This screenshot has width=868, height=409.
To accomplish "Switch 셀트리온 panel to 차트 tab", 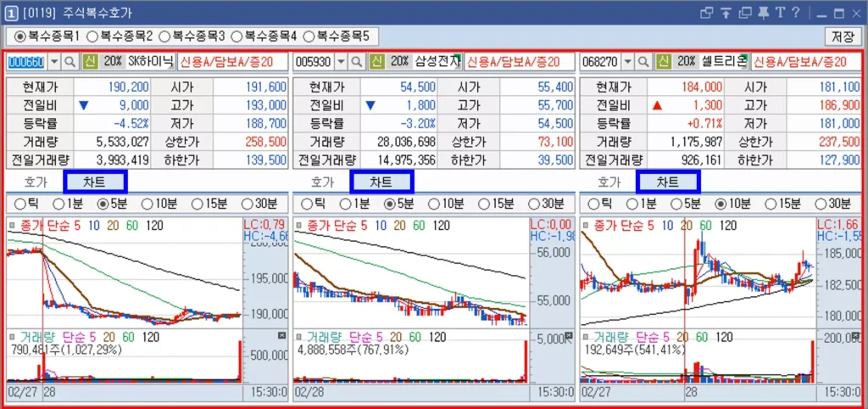I will click(x=669, y=182).
